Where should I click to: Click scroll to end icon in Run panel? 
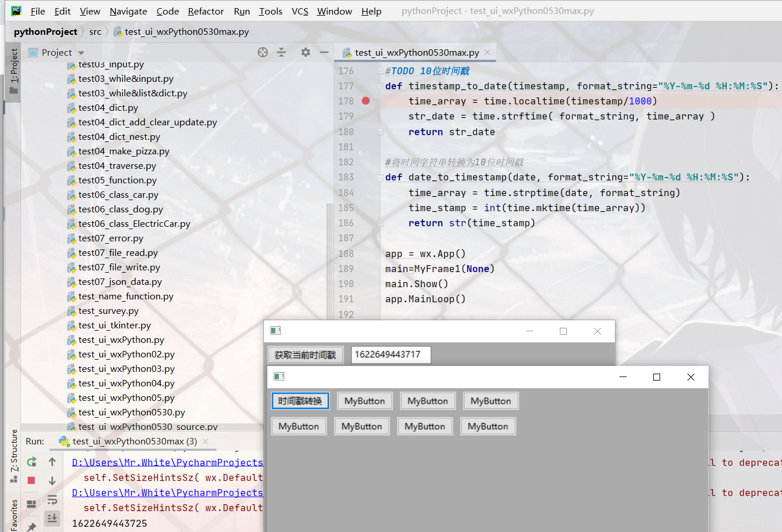click(52, 518)
